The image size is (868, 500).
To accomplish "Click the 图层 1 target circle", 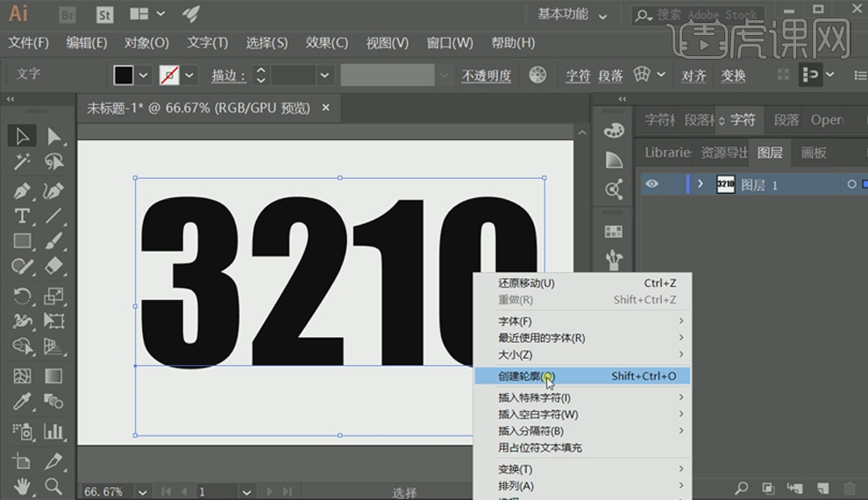I will click(851, 184).
